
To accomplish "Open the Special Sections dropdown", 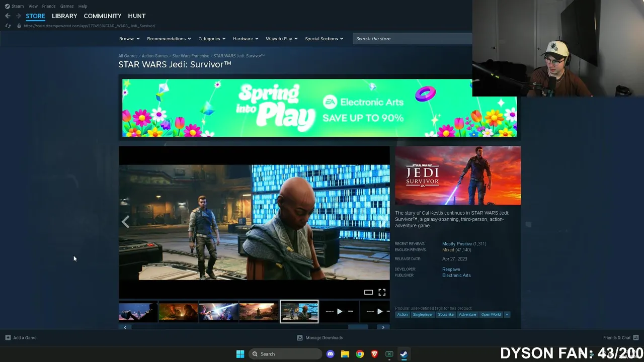I will (324, 39).
